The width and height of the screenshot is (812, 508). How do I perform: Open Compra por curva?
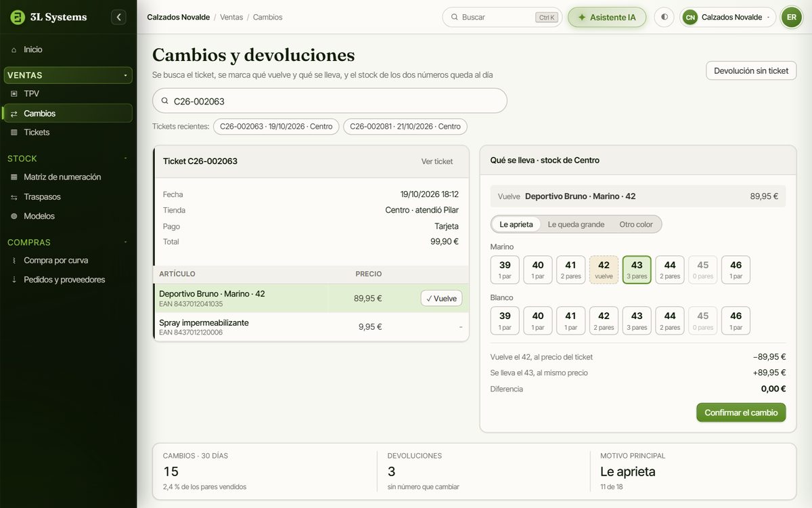tap(67, 260)
